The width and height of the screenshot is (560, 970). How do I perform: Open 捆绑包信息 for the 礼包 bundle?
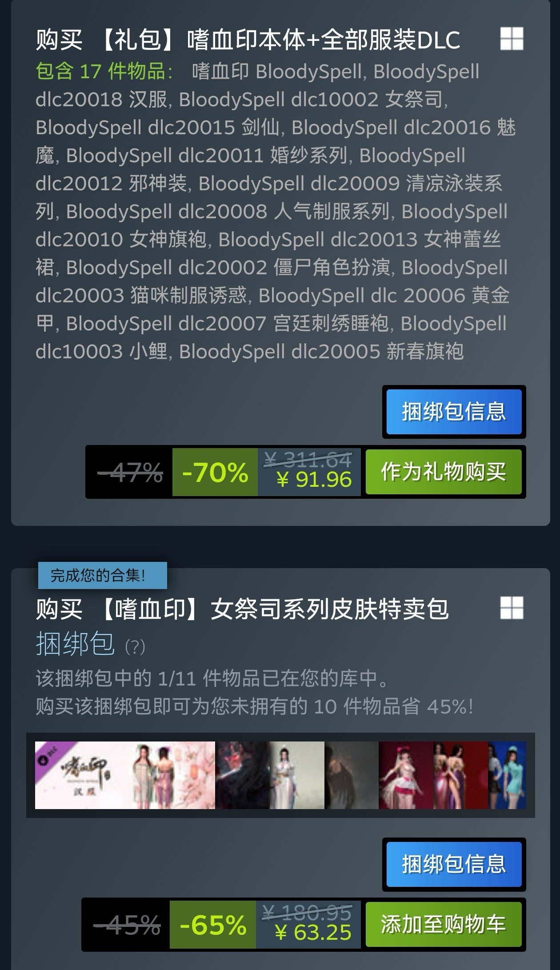[x=454, y=412]
